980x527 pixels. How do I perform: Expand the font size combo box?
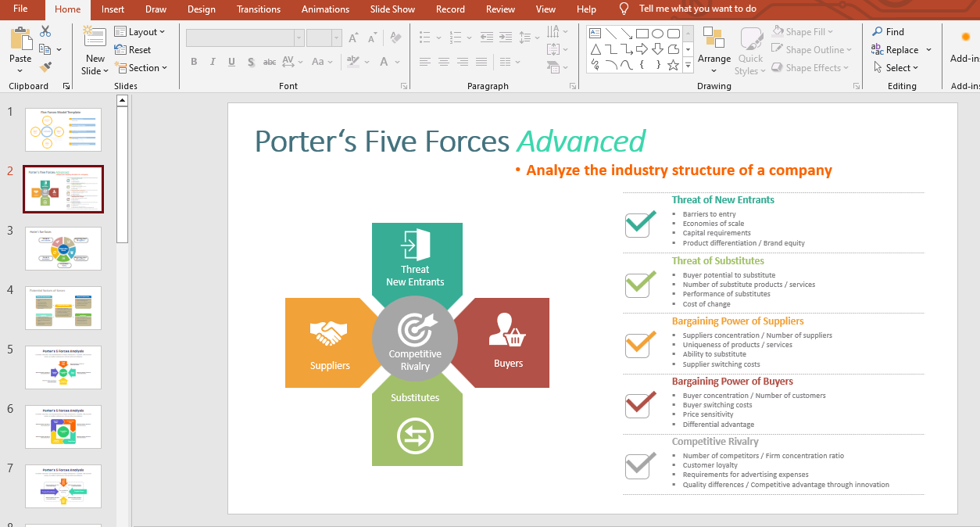(x=337, y=38)
